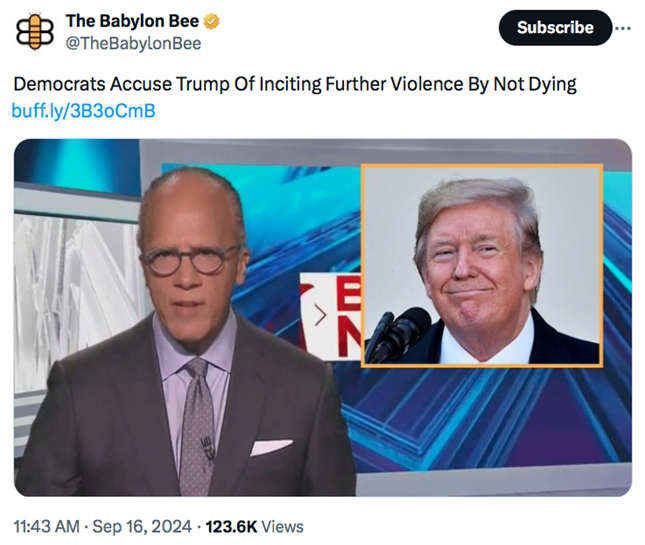Viewport: 645px width, 545px height.
Task: Click the 123.6K view count number
Action: tap(231, 526)
